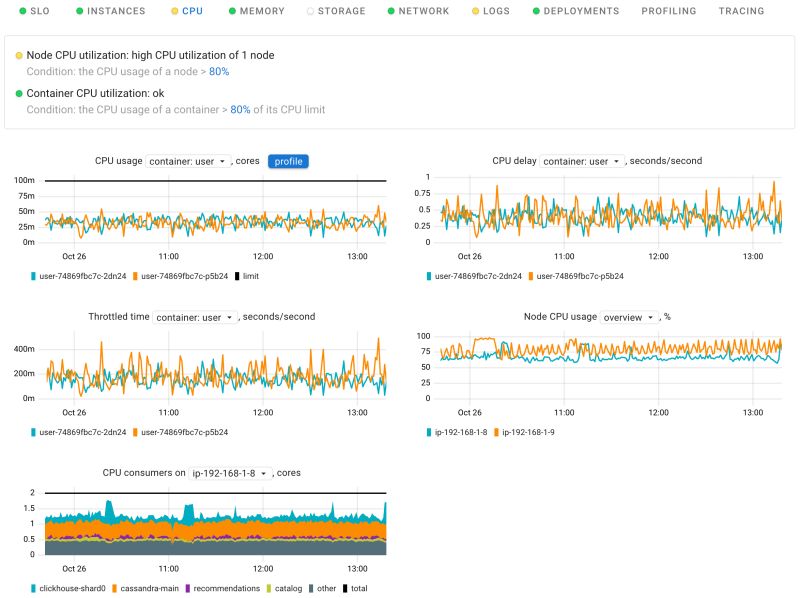Click the profile button on CPU usage
Viewport: 800px width, 598px height.
pyautogui.click(x=287, y=160)
